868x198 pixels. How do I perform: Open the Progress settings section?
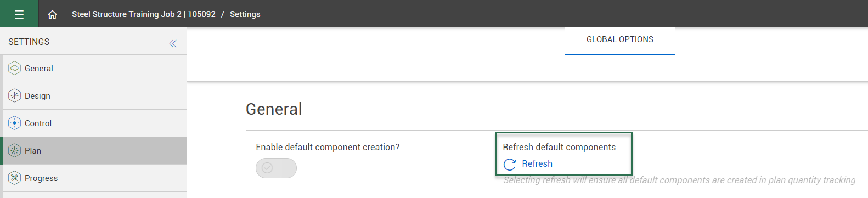[94, 178]
